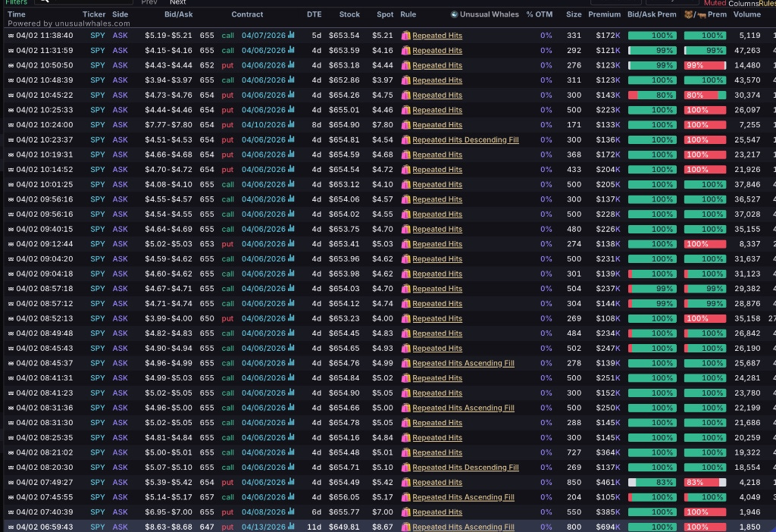This screenshot has width=776, height=532.
Task: Click SPY ticker in the 08:57:12 row
Action: (x=98, y=303)
